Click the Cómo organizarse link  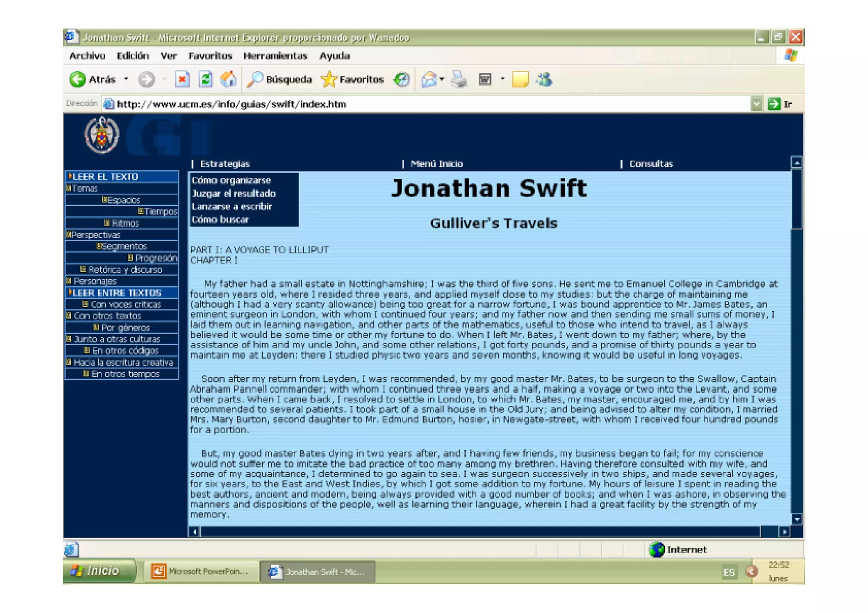[231, 180]
